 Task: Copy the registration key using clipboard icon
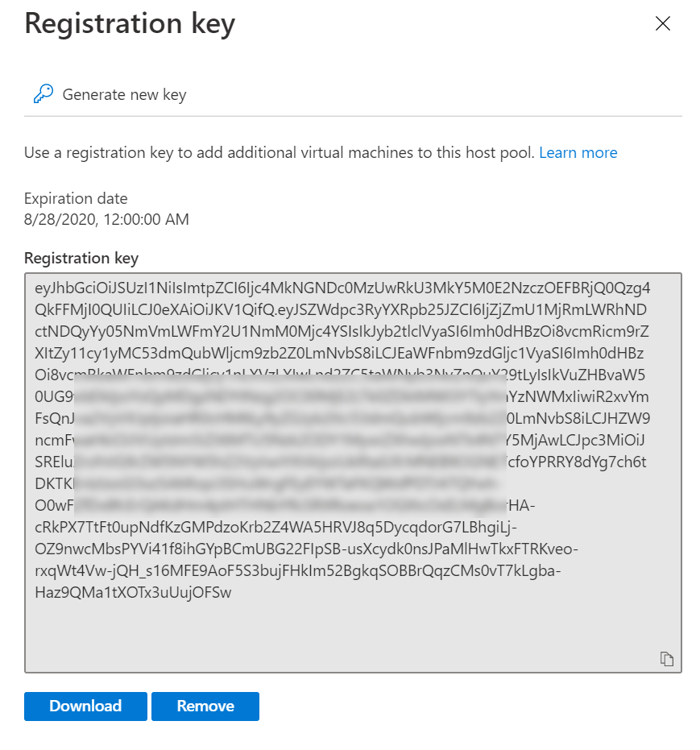pyautogui.click(x=666, y=659)
